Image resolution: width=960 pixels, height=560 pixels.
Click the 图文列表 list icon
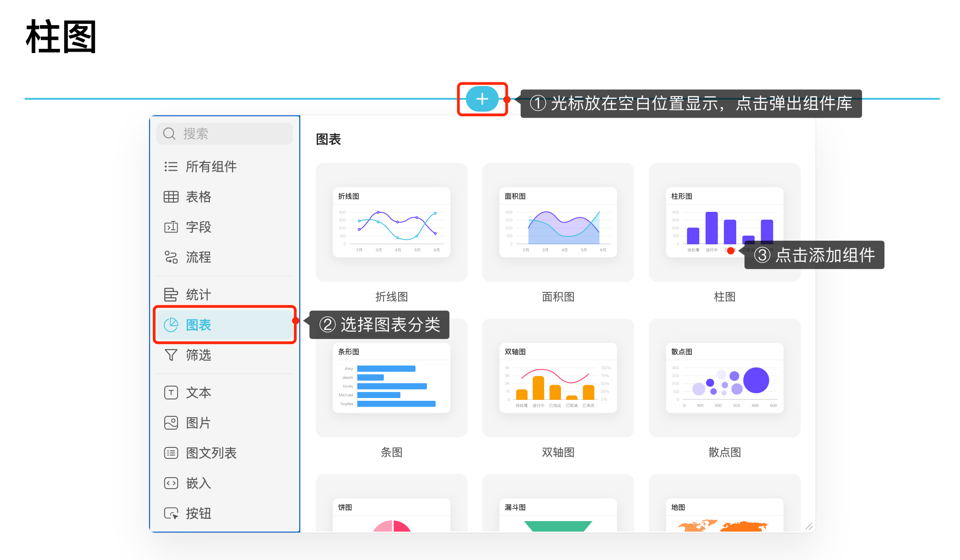click(171, 453)
